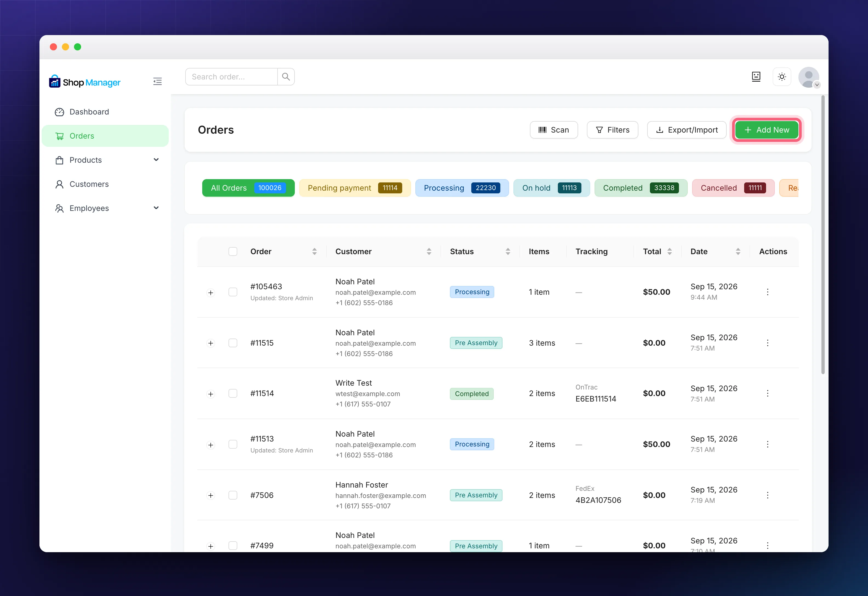Viewport: 868px width, 596px height.
Task: Open the user avatar menu
Action: point(809,77)
